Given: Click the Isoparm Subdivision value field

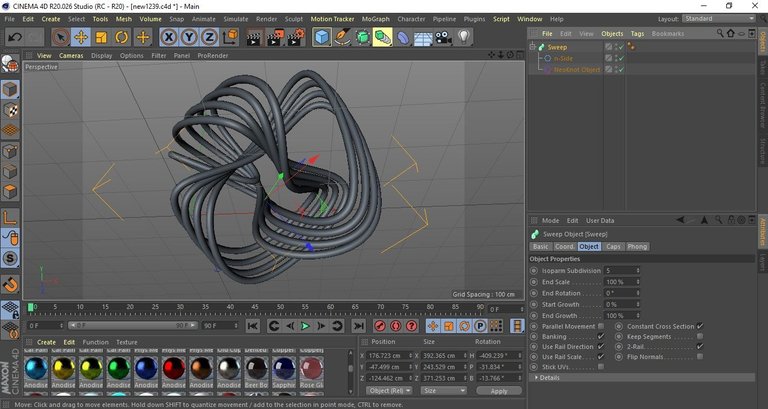Looking at the screenshot, I should 622,270.
